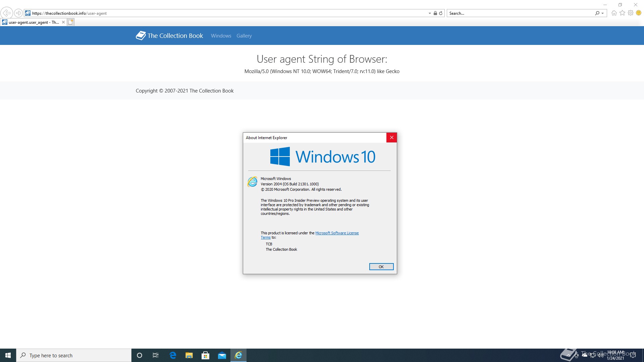Open the Mail app from the taskbar
This screenshot has width=644, height=362.
[x=222, y=355]
